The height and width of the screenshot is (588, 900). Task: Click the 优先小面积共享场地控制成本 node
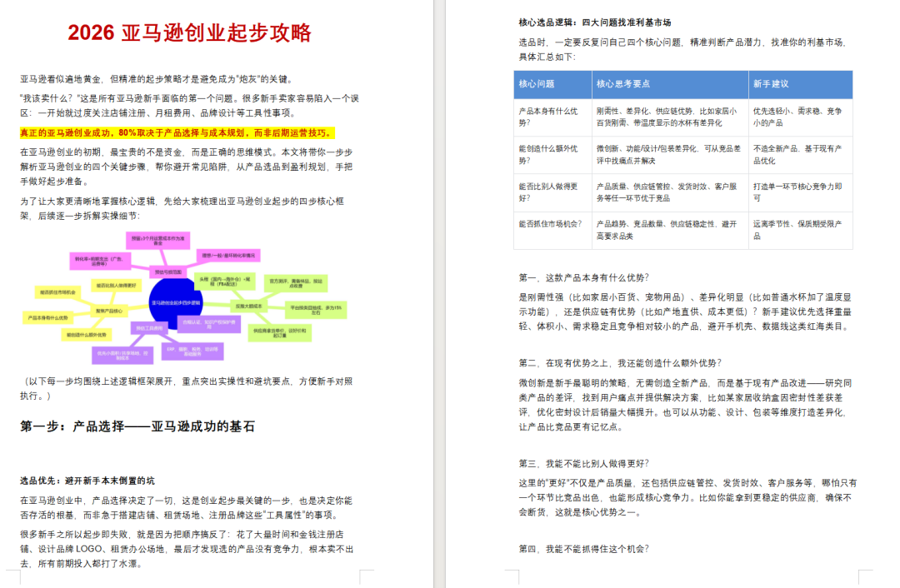coord(121,353)
